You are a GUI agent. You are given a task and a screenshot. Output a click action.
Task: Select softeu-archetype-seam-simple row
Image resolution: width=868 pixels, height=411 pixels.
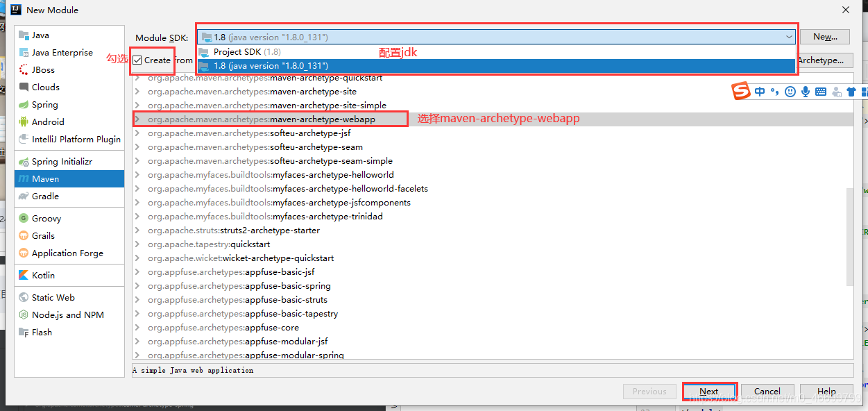point(489,161)
